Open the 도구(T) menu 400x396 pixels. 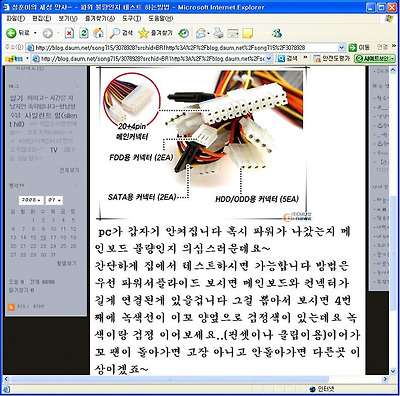coord(132,19)
